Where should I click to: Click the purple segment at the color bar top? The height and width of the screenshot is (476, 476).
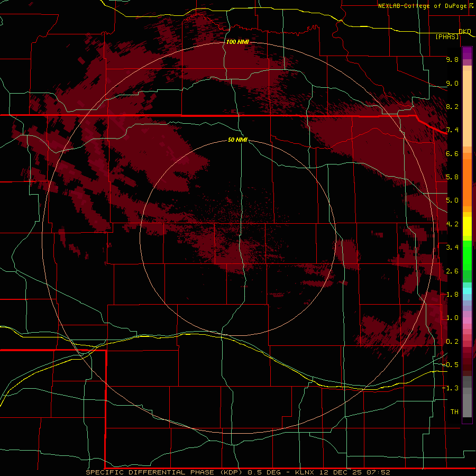467,53
